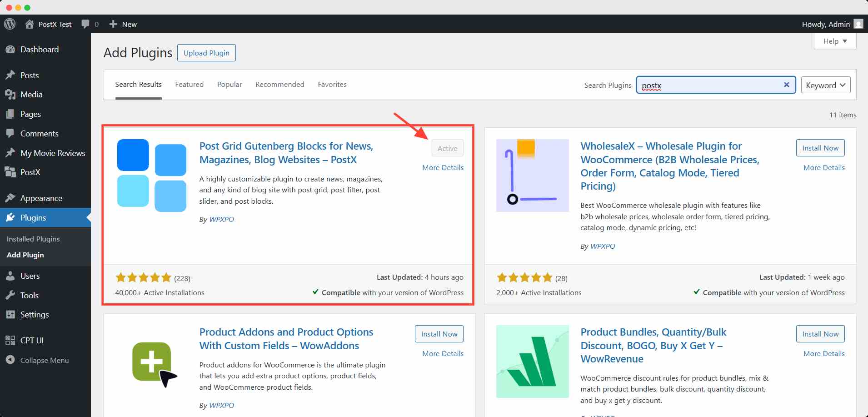Open the Settings sidebar item
868x417 pixels.
[x=35, y=315]
